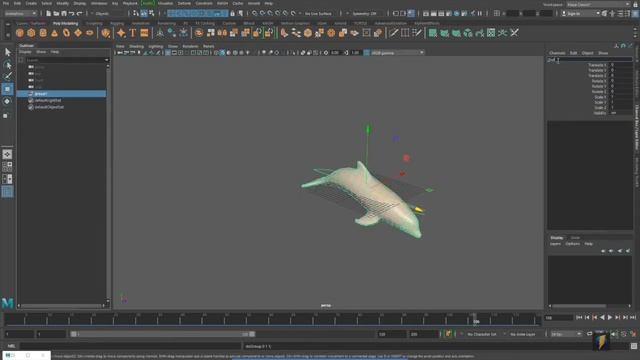Go to start of playback range
Viewport: 640px width, 360px height.
[579, 317]
